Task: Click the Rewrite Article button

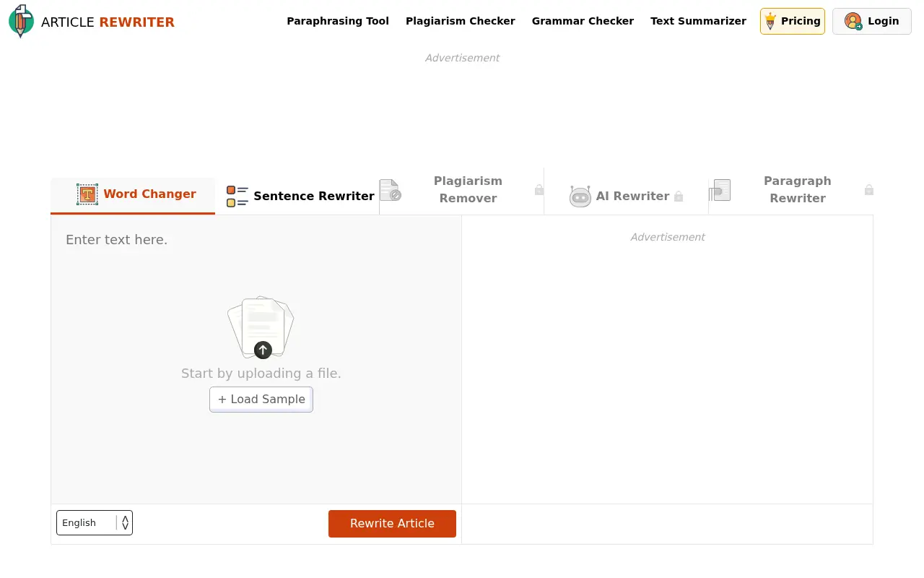Action: 392,523
